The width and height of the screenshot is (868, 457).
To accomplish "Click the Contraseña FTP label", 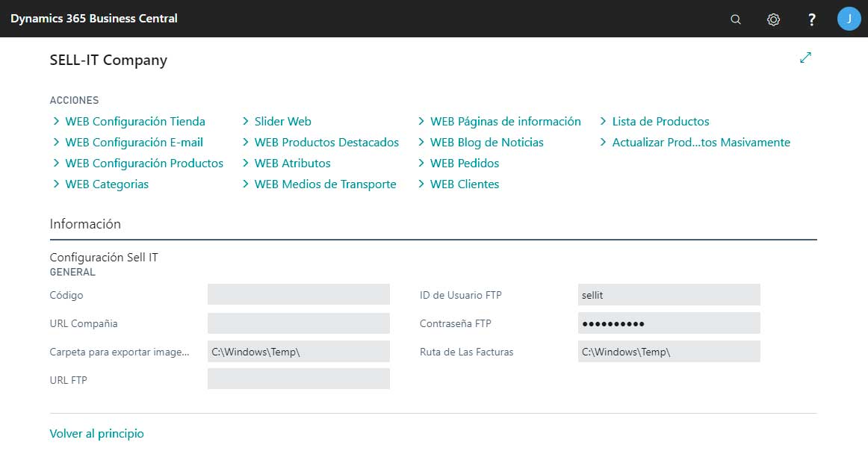I will 456,323.
